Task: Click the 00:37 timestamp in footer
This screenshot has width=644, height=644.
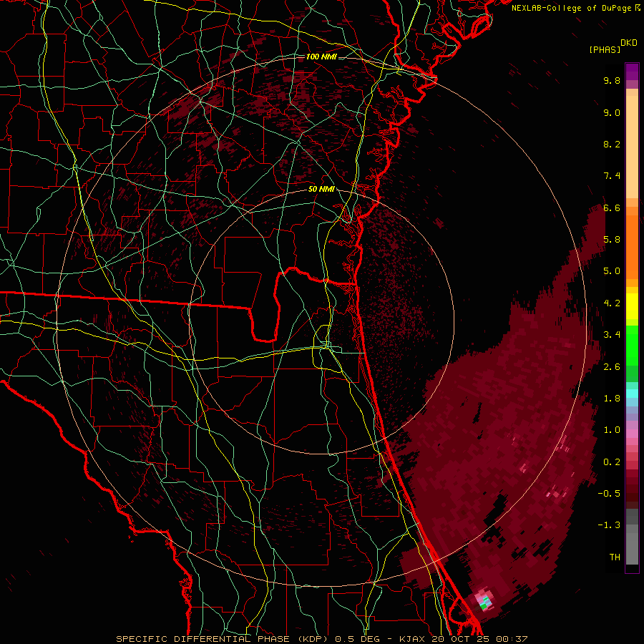Action: point(512,639)
